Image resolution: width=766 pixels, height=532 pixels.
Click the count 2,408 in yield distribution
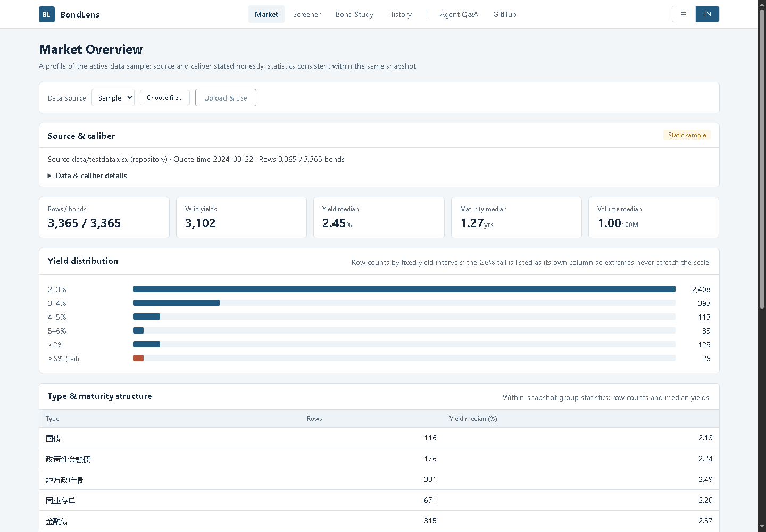pos(701,289)
